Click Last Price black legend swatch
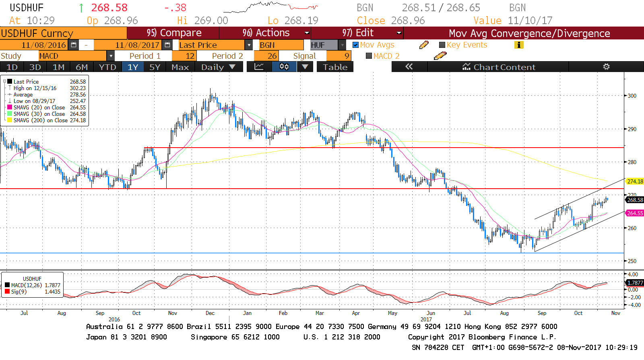The image size is (644, 360). tap(10, 82)
